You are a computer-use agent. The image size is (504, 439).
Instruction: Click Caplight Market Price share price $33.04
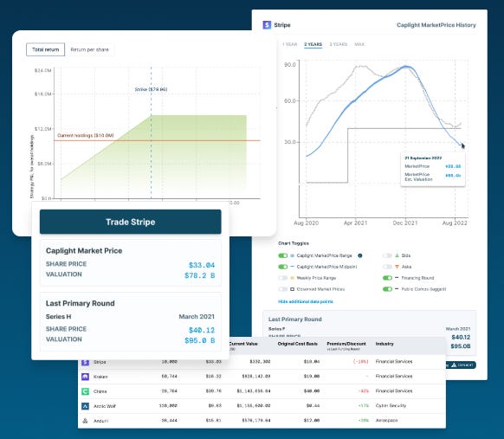click(x=202, y=265)
